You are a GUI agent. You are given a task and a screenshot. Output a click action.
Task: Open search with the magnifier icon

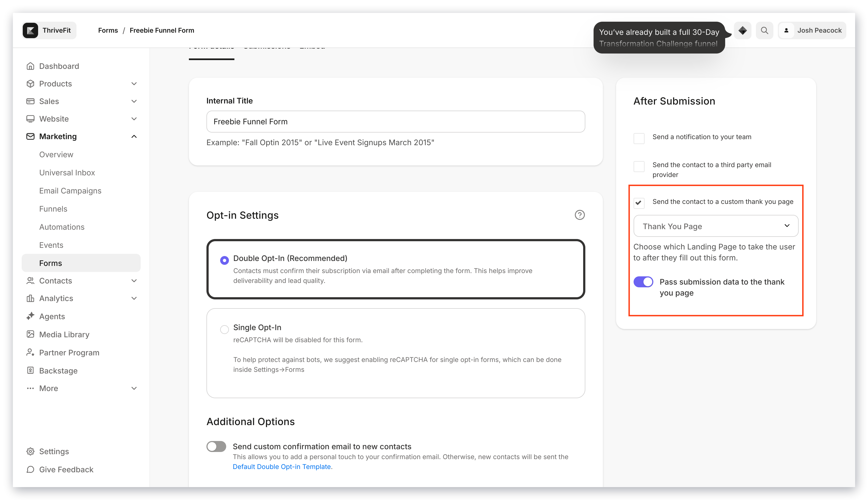click(x=764, y=30)
